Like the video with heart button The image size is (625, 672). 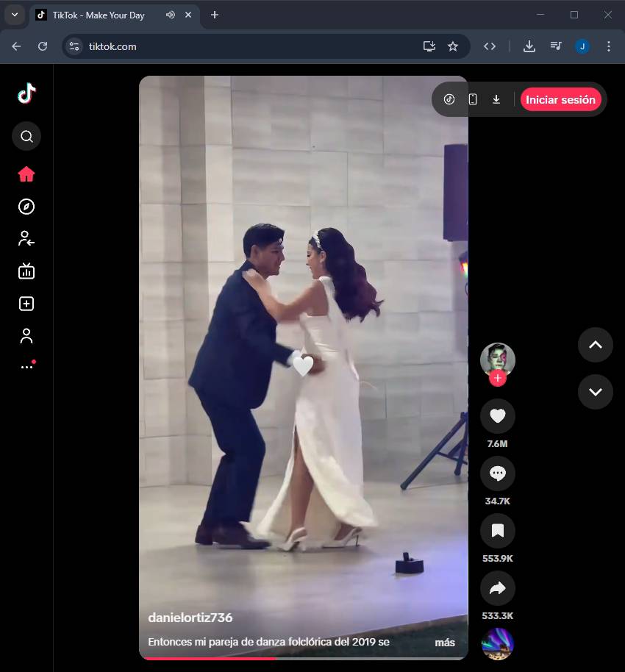tap(497, 417)
